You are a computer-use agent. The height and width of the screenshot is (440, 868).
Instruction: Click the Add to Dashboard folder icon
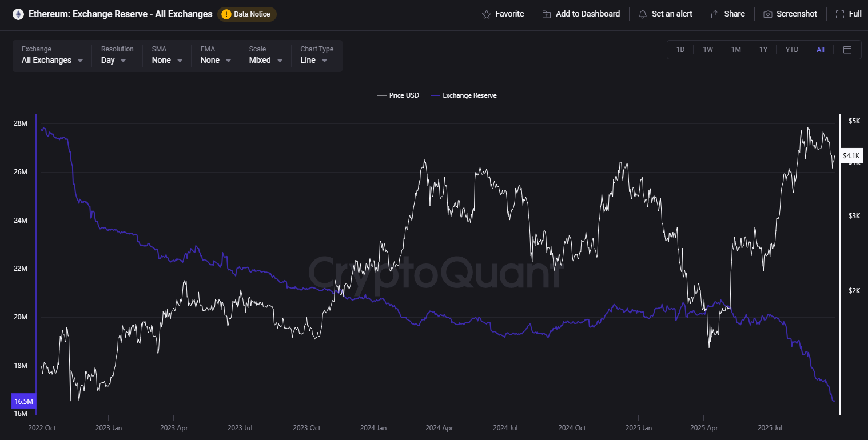[547, 14]
